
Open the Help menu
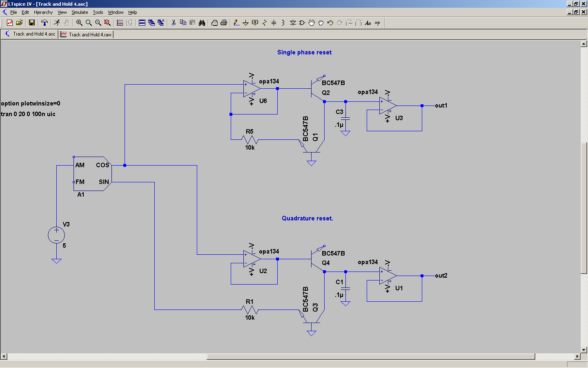tap(133, 12)
